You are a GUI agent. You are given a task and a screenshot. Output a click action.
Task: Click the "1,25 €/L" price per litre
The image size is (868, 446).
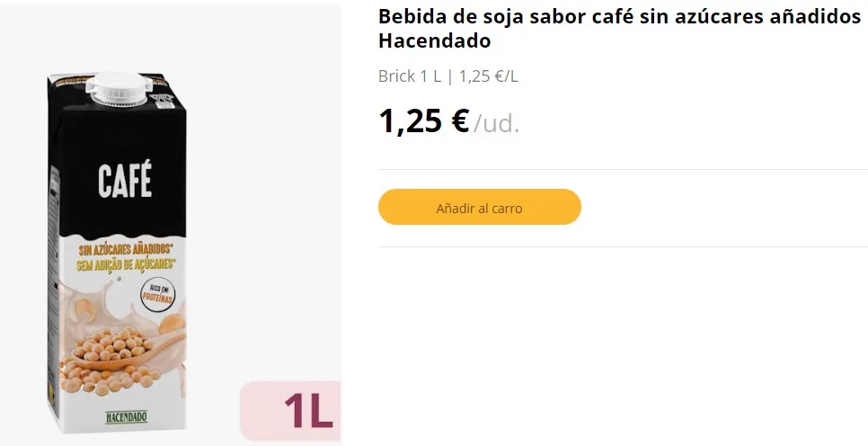point(488,76)
